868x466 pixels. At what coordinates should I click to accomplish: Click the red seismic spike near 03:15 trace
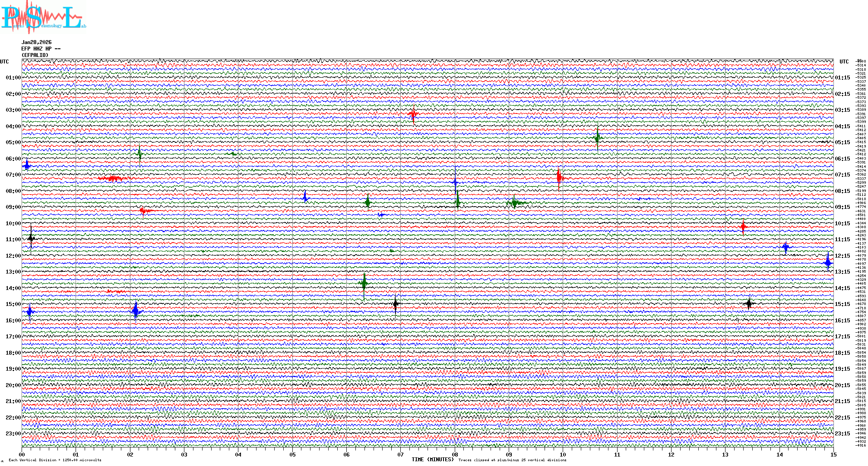click(x=413, y=114)
